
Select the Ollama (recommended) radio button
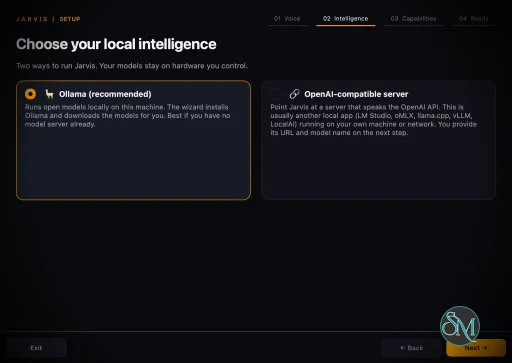(30, 94)
